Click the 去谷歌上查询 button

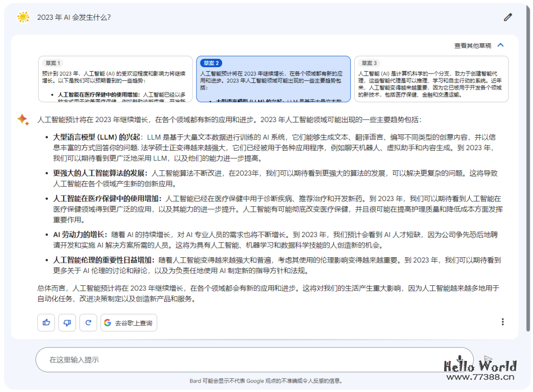tap(128, 322)
